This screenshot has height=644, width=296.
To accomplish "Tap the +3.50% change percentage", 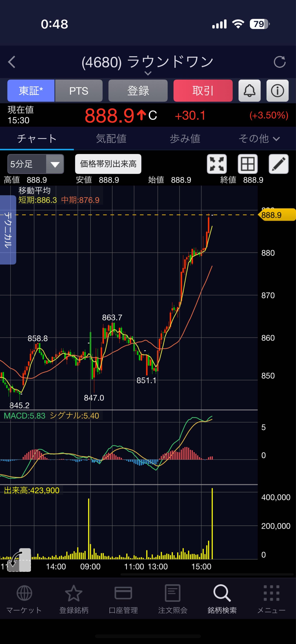I will 269,115.
